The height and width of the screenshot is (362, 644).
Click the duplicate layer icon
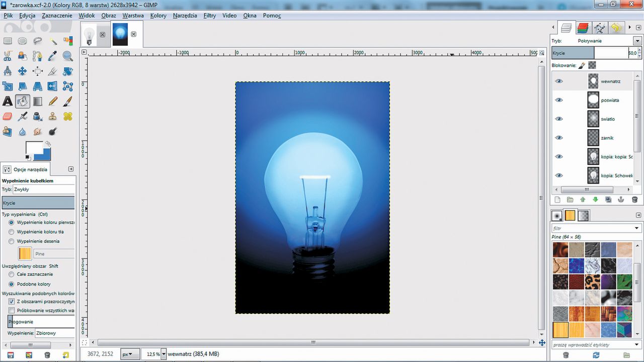[x=608, y=200]
